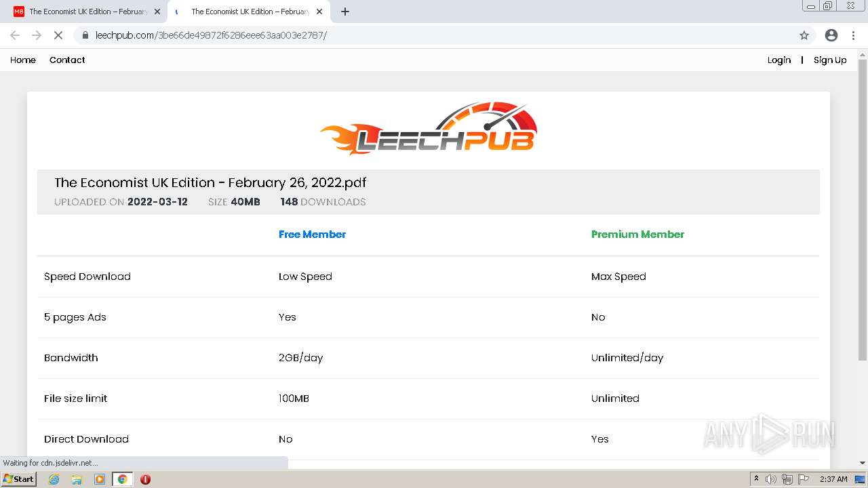Viewport: 868px width, 488px height.
Task: Select the Free Member column heading
Action: pos(312,234)
